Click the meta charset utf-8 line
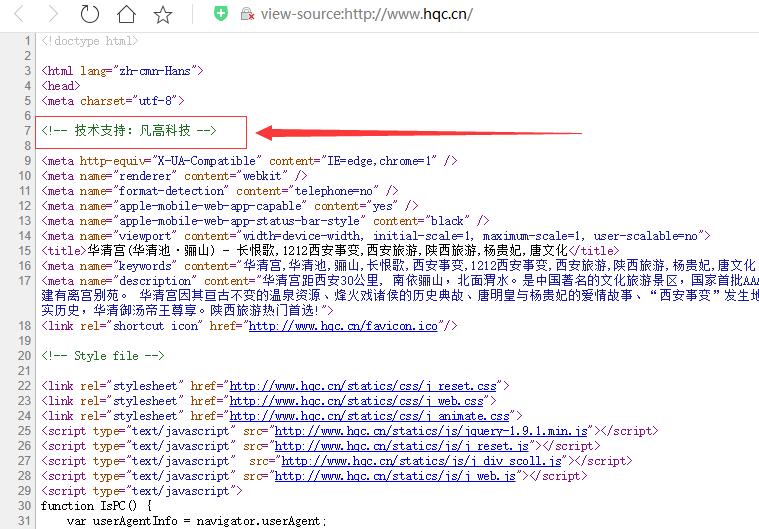 point(113,101)
